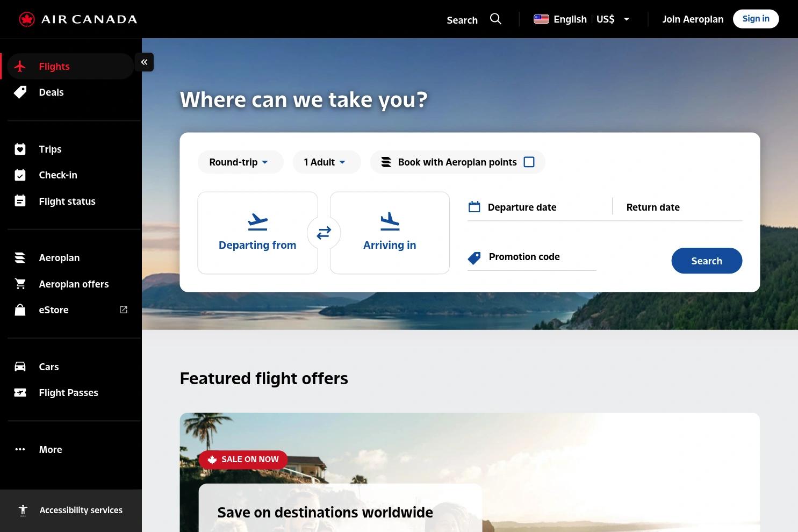Click the Cars vehicle icon

[20, 366]
